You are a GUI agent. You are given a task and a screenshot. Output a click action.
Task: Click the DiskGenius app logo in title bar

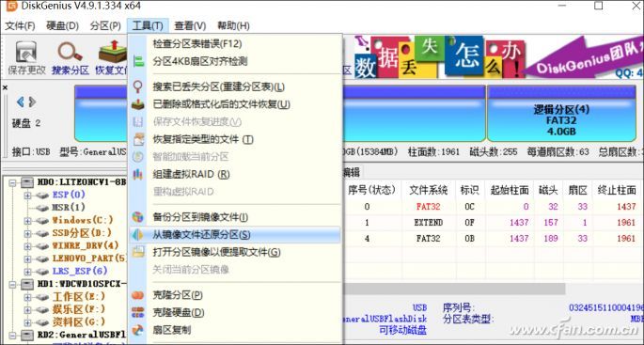click(12, 6)
